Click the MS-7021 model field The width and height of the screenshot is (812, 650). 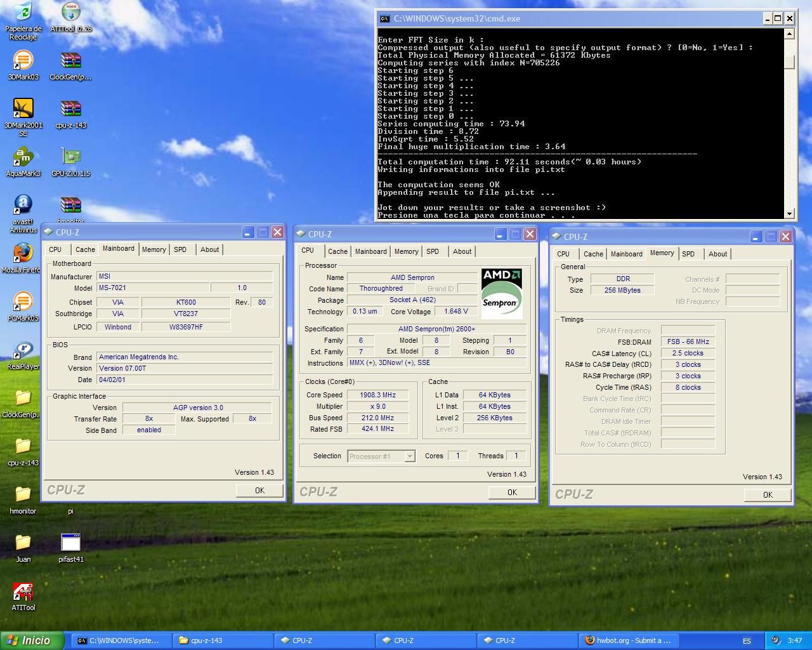point(152,288)
